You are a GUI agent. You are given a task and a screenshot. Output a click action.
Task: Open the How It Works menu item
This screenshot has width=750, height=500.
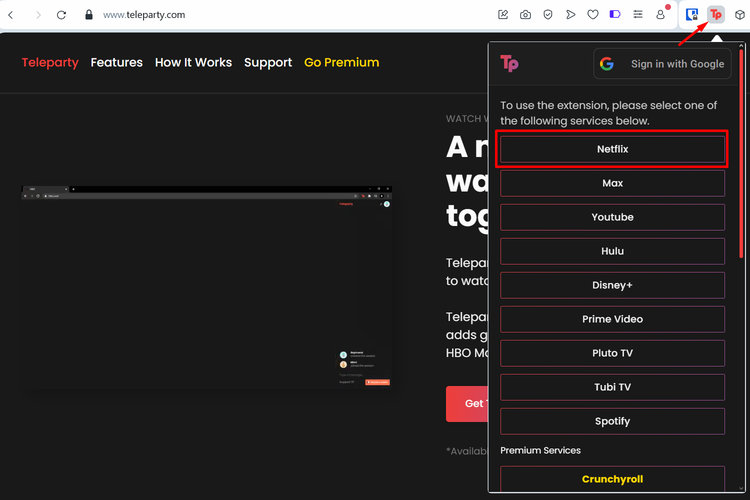[193, 62]
